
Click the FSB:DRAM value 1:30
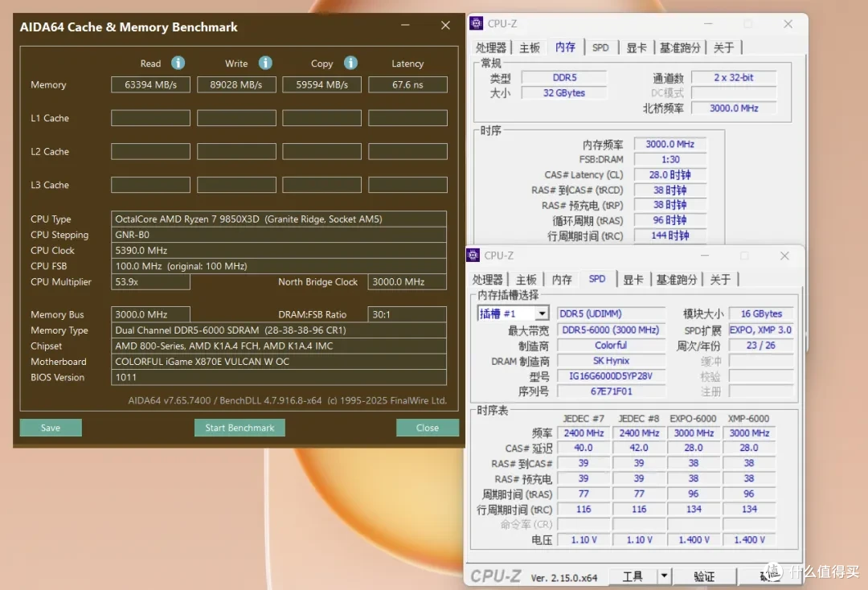[x=670, y=159]
